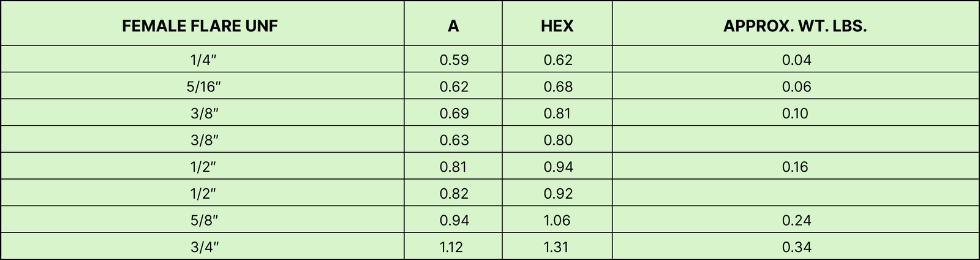Select the HEX value 0.68
Viewport: 980px width, 260px height.
pos(558,86)
